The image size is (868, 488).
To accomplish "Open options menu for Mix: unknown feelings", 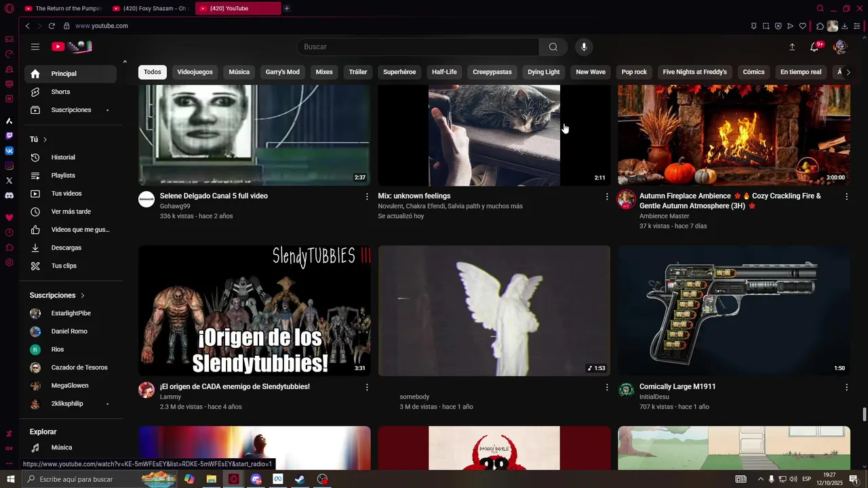I will click(607, 197).
